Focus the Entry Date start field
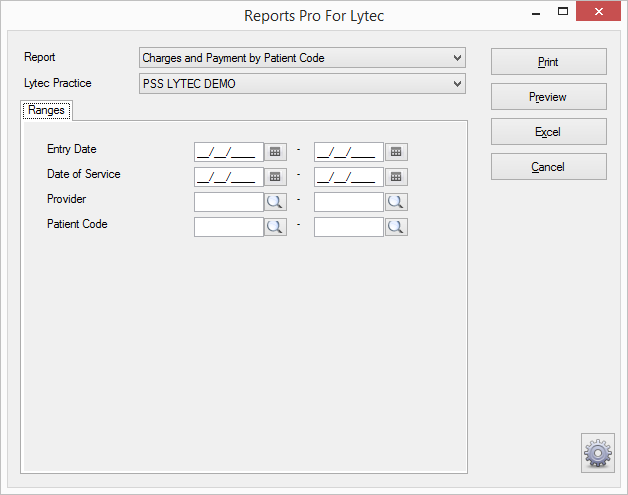 (x=229, y=152)
